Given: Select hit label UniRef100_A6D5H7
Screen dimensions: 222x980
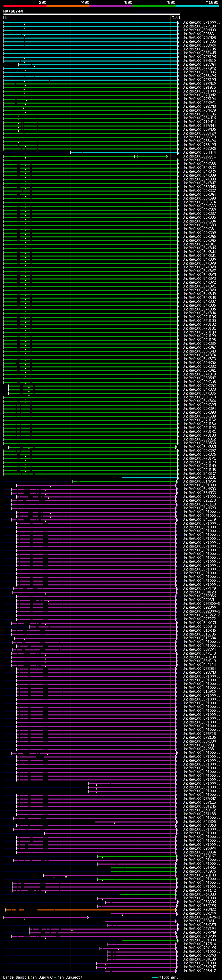Looking at the screenshot, I should pyautogui.click(x=199, y=378).
